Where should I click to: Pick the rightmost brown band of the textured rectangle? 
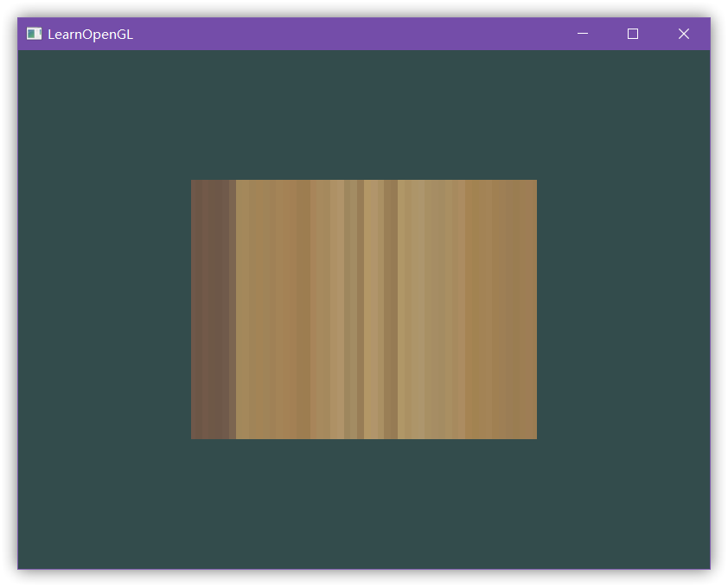(519, 309)
